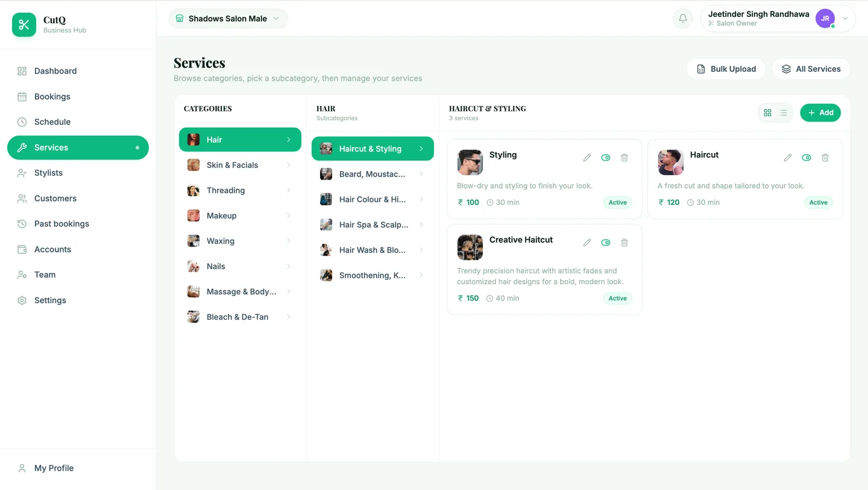868x490 pixels.
Task: Edit the Creative Haircut service pencil icon
Action: [x=587, y=243]
